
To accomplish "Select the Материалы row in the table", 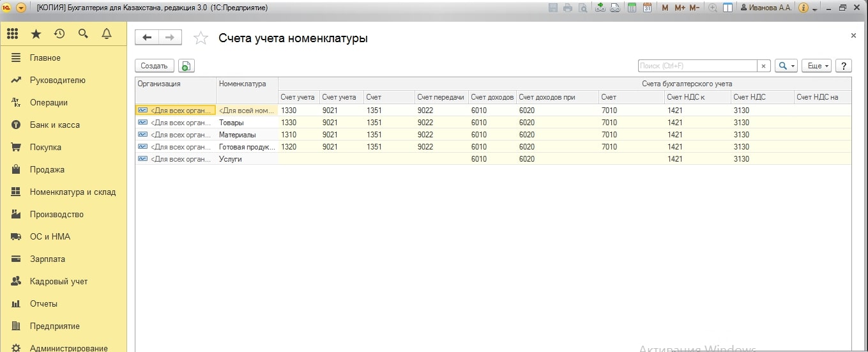I will click(x=237, y=135).
